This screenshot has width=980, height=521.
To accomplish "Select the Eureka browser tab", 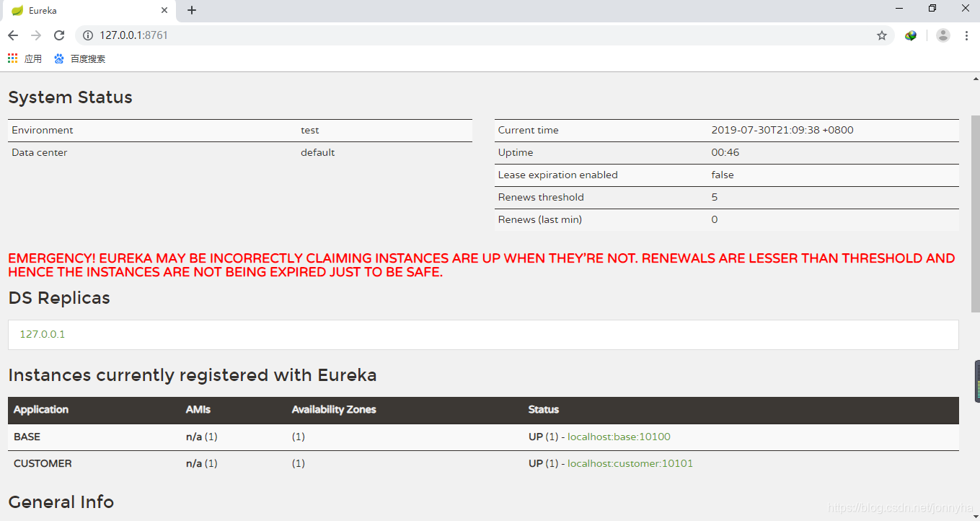I will [x=89, y=11].
